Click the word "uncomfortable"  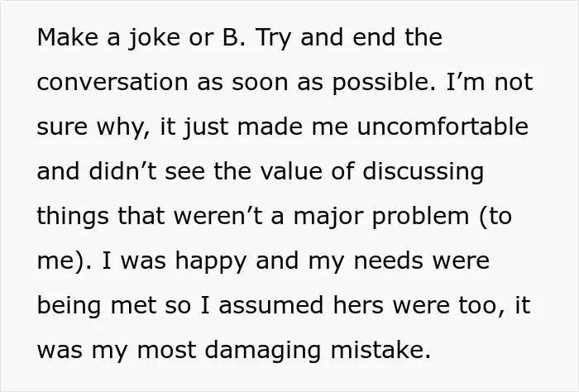click(443, 127)
